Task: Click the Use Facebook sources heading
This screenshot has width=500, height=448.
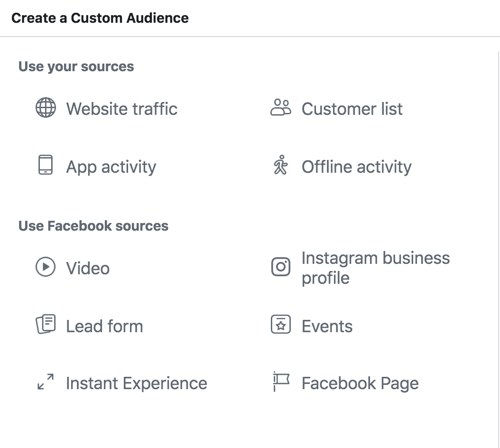Action: [x=93, y=226]
